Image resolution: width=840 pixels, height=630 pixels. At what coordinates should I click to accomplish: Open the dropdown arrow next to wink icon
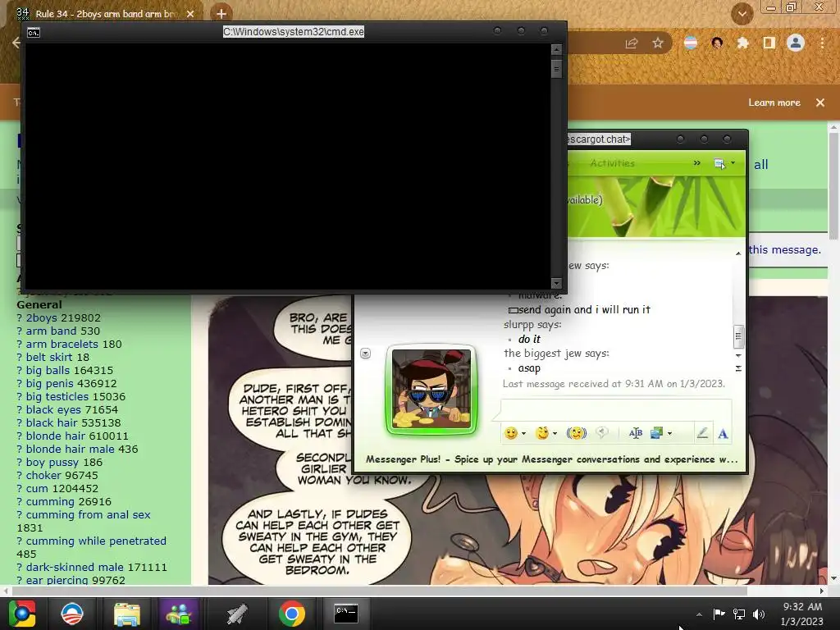(555, 433)
